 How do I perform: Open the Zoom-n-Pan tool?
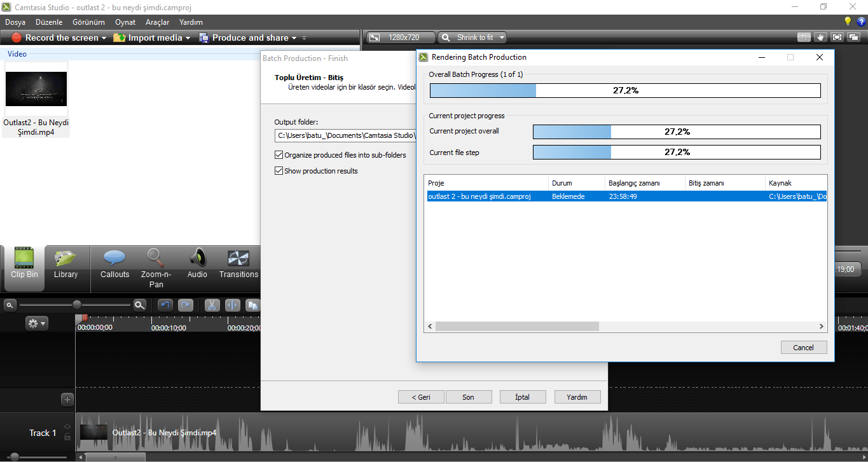tap(156, 268)
